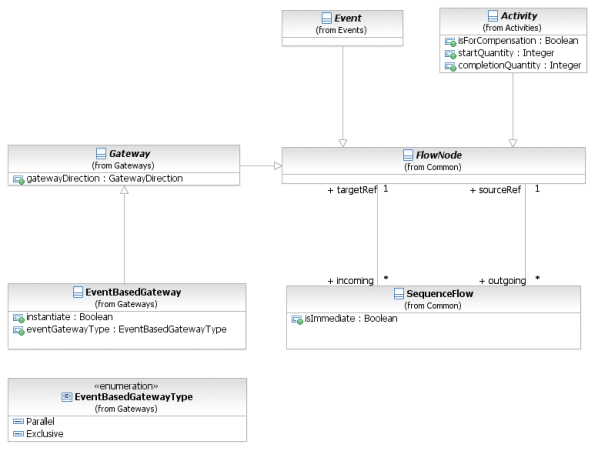Click the gatewayDirection attribute icon
The image size is (598, 451).
click(x=19, y=180)
